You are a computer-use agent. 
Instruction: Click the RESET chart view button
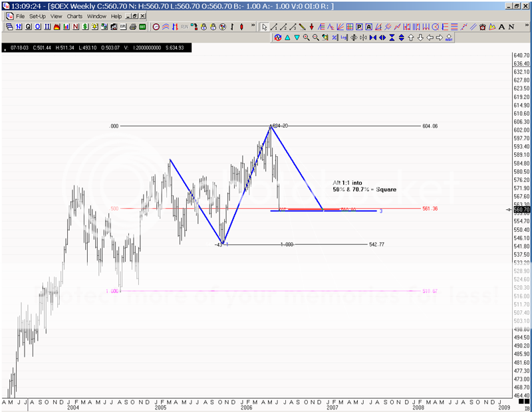449,38
